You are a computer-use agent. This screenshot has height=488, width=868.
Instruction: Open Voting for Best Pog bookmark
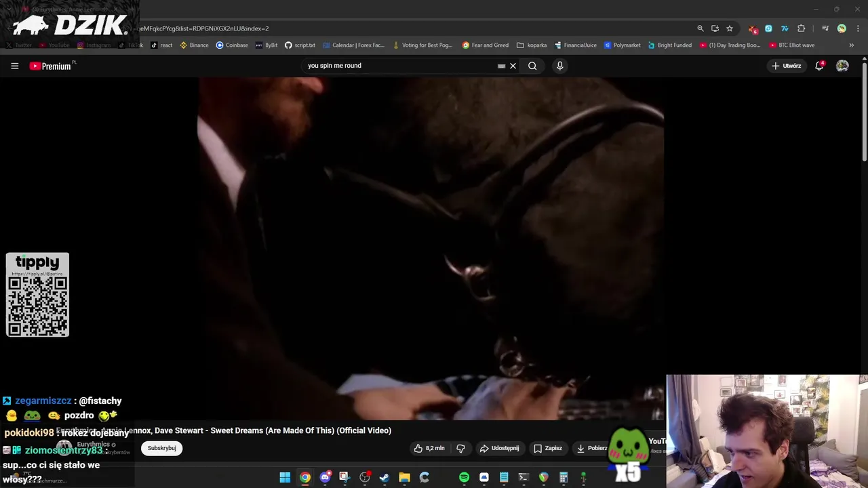click(x=422, y=45)
